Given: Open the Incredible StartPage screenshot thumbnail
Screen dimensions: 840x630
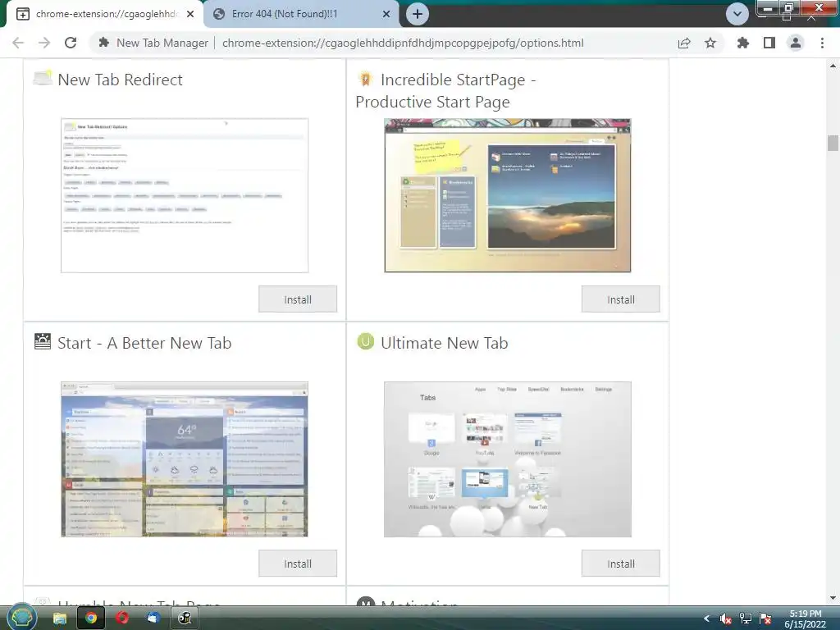Looking at the screenshot, I should [x=507, y=195].
